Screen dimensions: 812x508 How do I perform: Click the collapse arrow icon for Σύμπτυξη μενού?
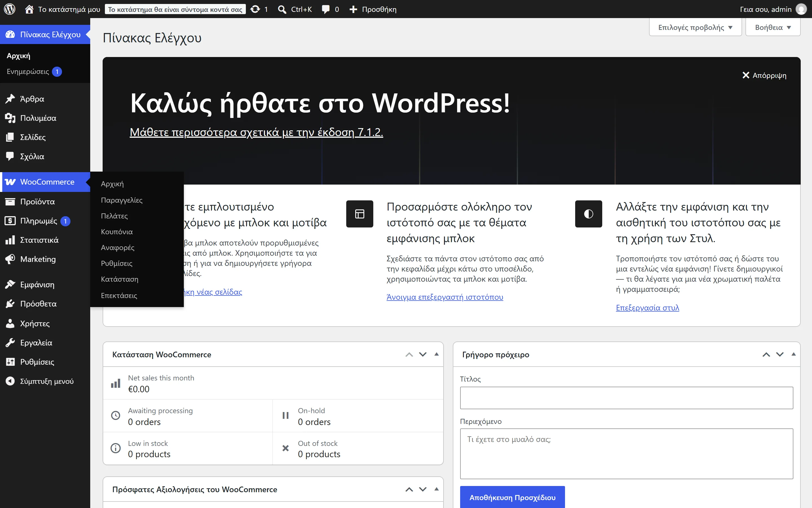point(10,381)
